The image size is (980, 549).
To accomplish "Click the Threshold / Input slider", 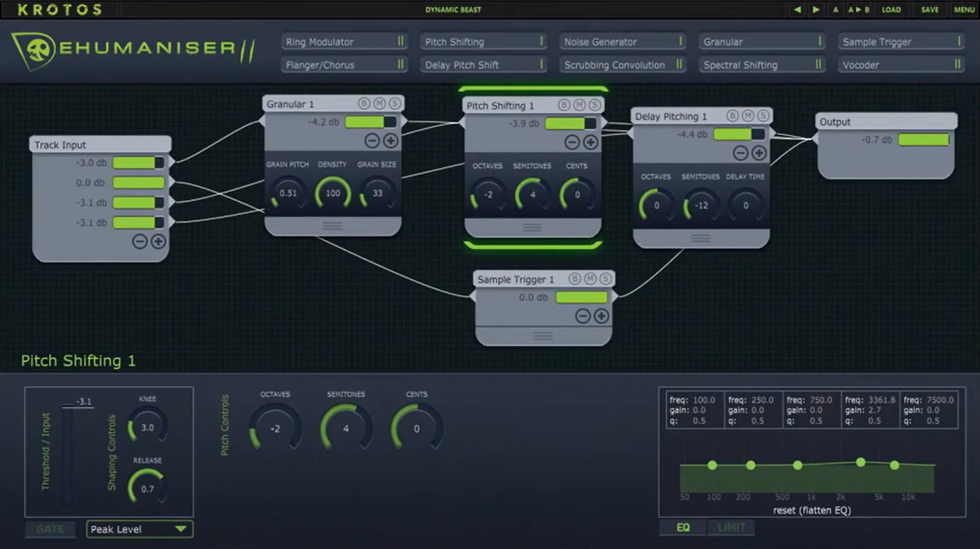I will point(69,455).
